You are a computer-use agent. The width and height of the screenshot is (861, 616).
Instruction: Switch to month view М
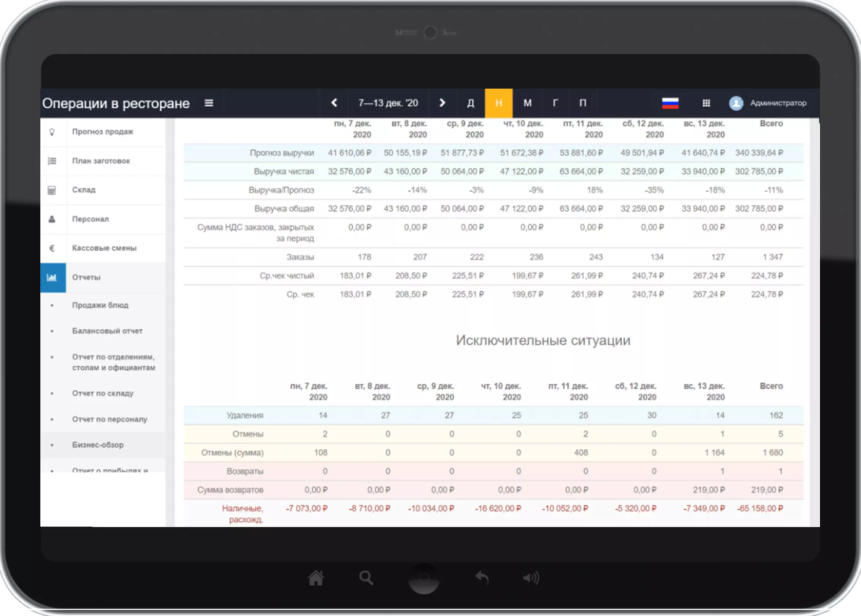point(527,103)
